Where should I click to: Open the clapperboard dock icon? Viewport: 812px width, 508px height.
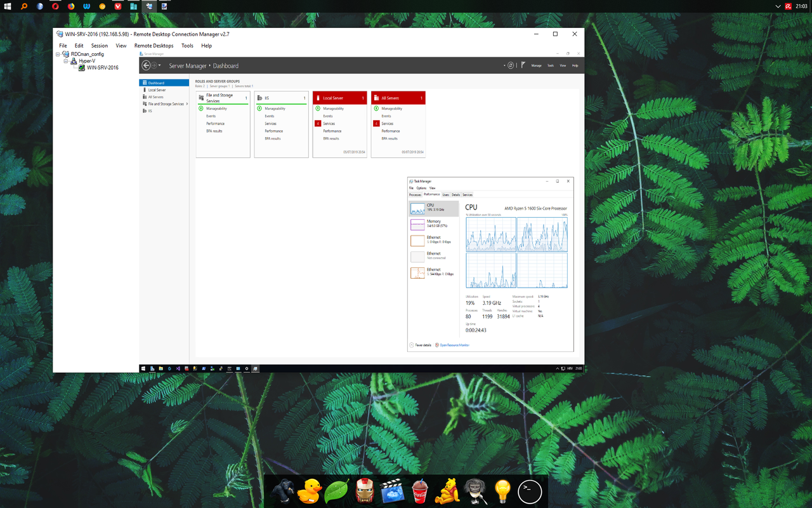pyautogui.click(x=393, y=491)
